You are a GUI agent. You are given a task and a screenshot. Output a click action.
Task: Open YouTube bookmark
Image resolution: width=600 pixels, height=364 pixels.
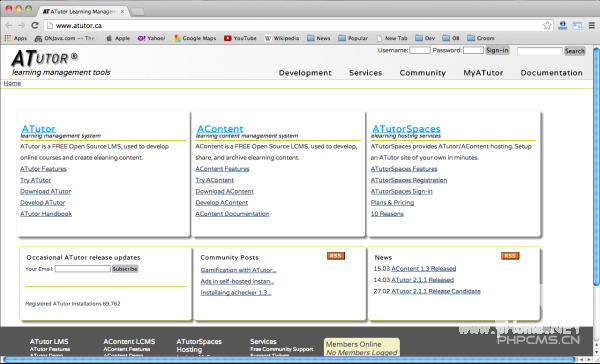point(240,38)
